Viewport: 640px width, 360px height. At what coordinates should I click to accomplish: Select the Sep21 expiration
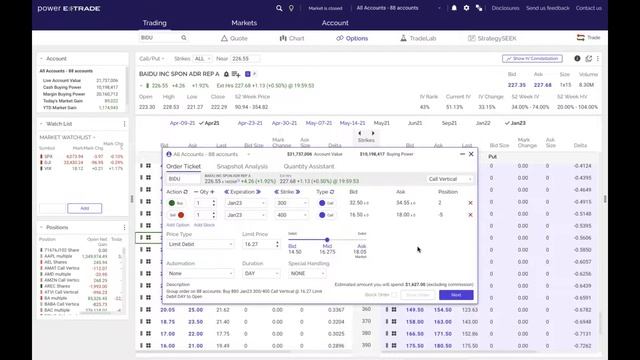449,123
